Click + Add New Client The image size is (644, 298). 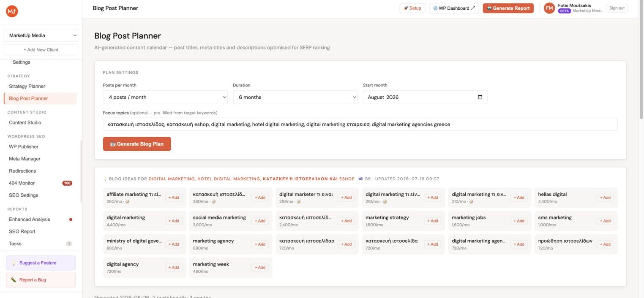pyautogui.click(x=41, y=50)
